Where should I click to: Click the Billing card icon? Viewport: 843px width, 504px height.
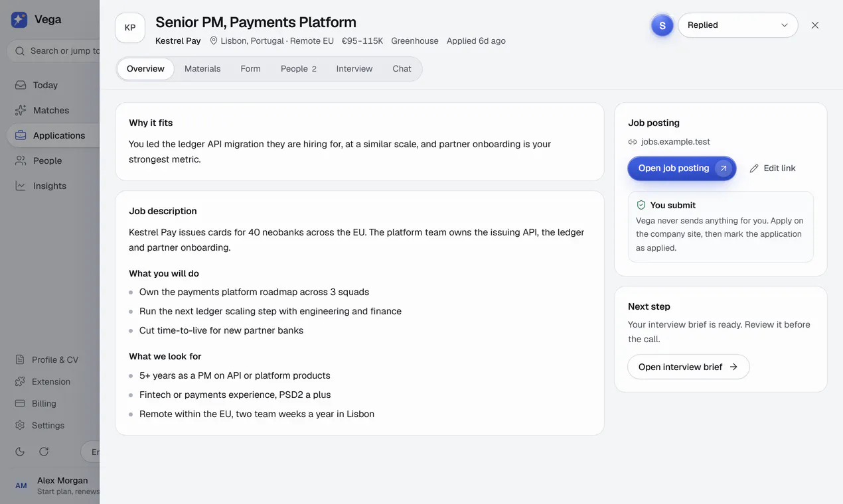click(x=20, y=403)
